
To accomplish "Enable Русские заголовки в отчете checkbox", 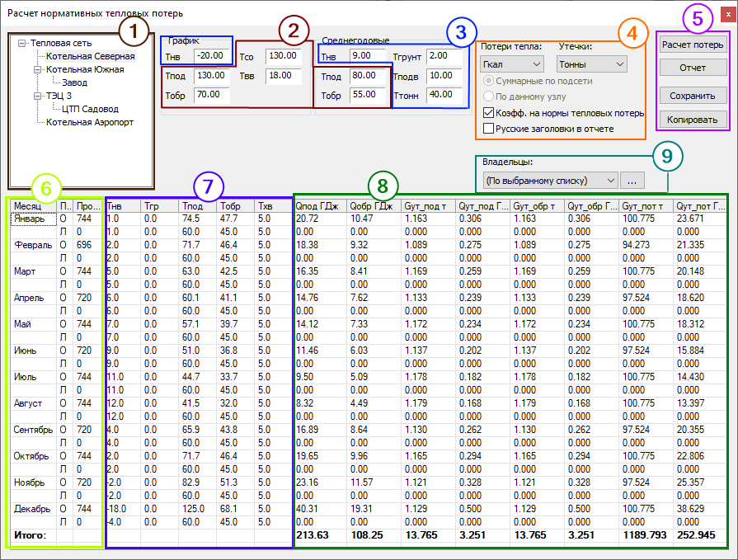I will (489, 129).
